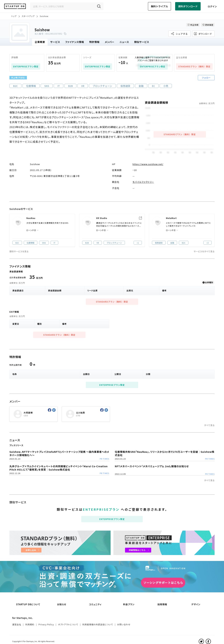
Task: Switch to the 特許情報 tab
Action: pyautogui.click(x=94, y=42)
